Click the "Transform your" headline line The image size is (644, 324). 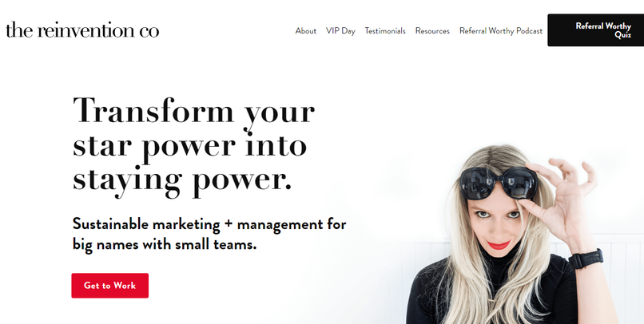[x=194, y=111]
